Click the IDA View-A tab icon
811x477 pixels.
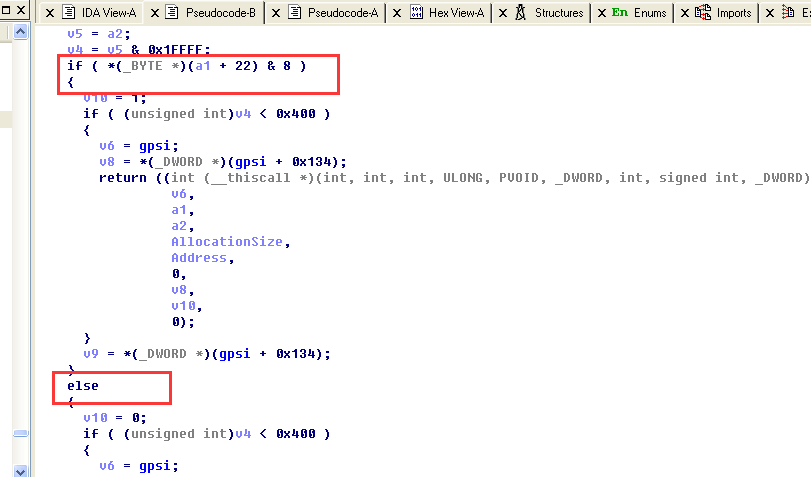tap(70, 13)
